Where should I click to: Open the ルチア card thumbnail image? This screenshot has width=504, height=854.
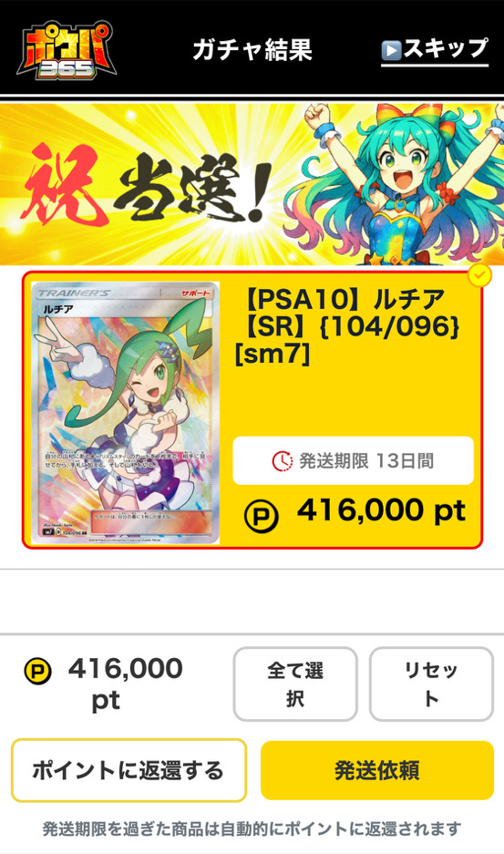126,412
